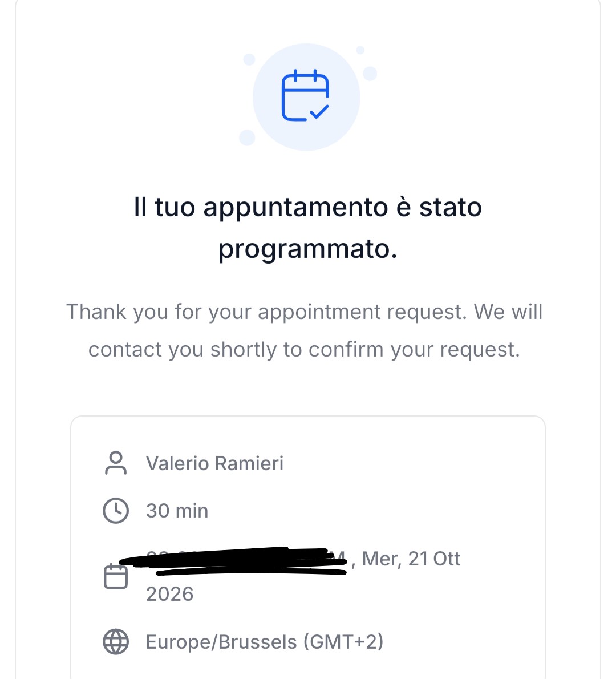Click the year 2026 line

[x=170, y=594]
